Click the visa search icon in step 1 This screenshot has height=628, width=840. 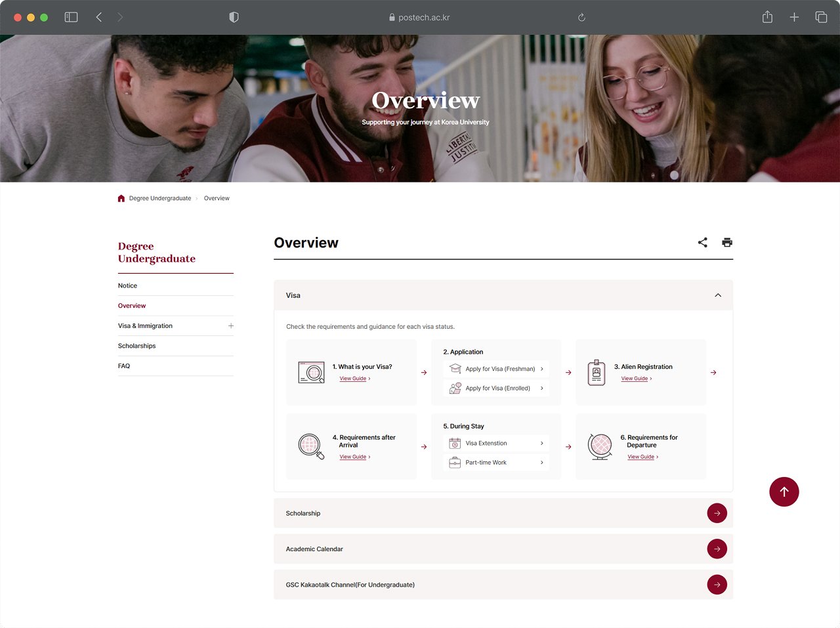[312, 372]
